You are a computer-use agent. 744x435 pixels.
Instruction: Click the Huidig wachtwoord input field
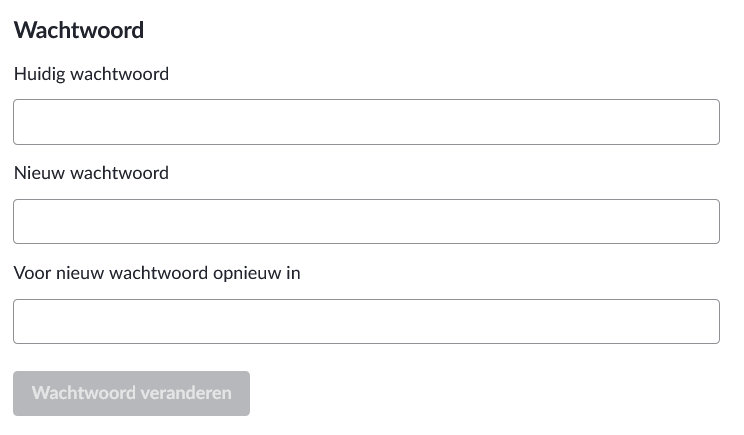point(366,122)
